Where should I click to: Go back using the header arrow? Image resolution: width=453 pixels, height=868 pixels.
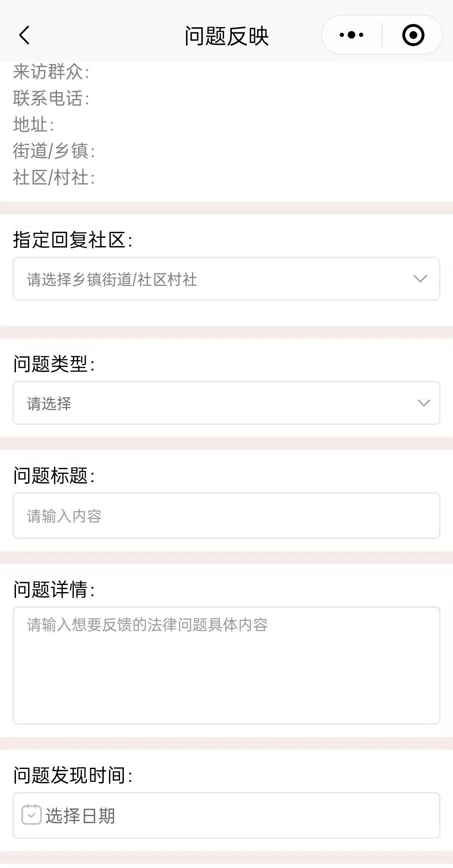pyautogui.click(x=24, y=35)
